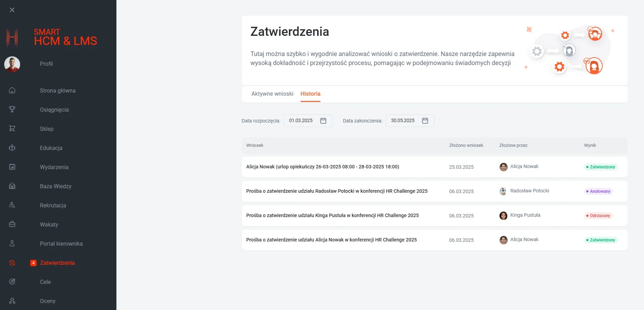The height and width of the screenshot is (310, 644).
Task: Switch to Aktywne wnioski tab
Action: coord(272,94)
